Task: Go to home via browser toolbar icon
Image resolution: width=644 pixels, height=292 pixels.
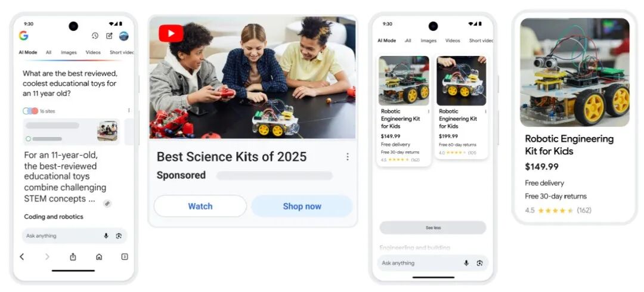Action: pyautogui.click(x=99, y=257)
